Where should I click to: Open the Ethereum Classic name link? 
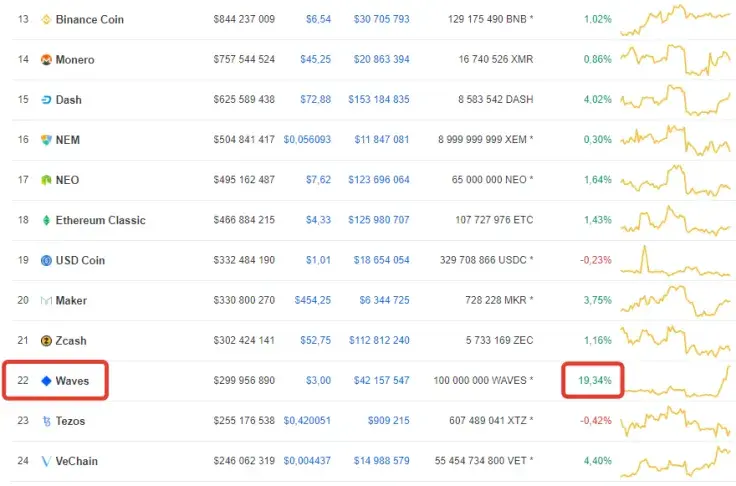[x=100, y=220]
